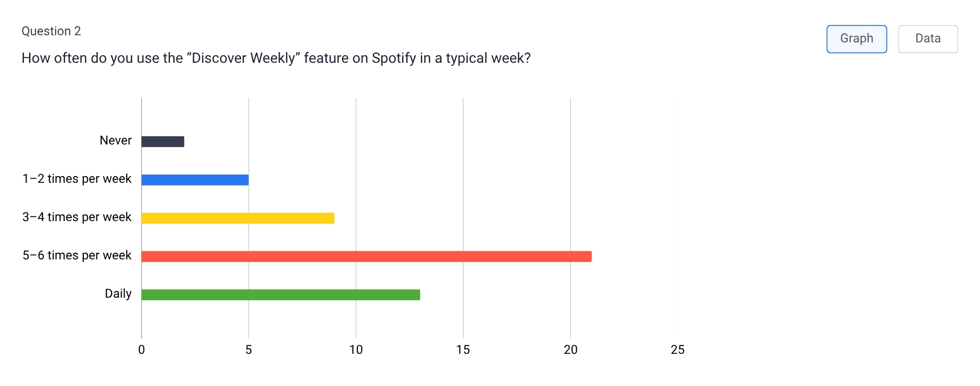980x386 pixels.
Task: Click the 25 axis tick label
Action: click(x=678, y=350)
